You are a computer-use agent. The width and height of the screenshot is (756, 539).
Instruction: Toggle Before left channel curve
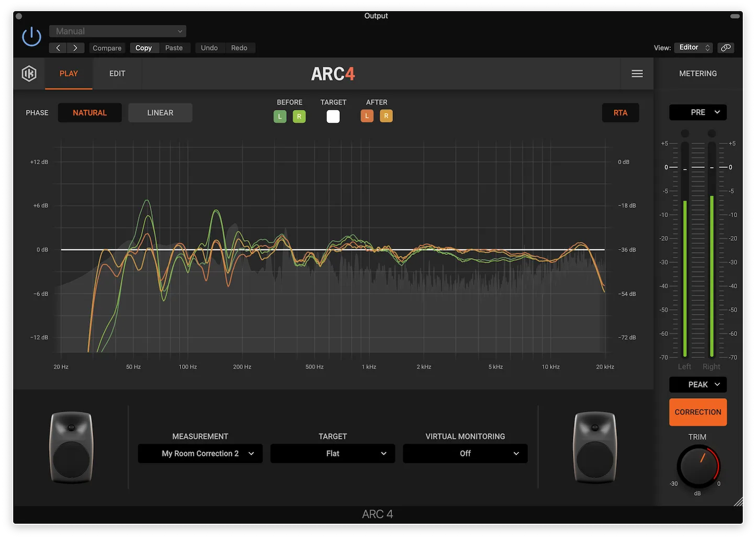(x=280, y=116)
